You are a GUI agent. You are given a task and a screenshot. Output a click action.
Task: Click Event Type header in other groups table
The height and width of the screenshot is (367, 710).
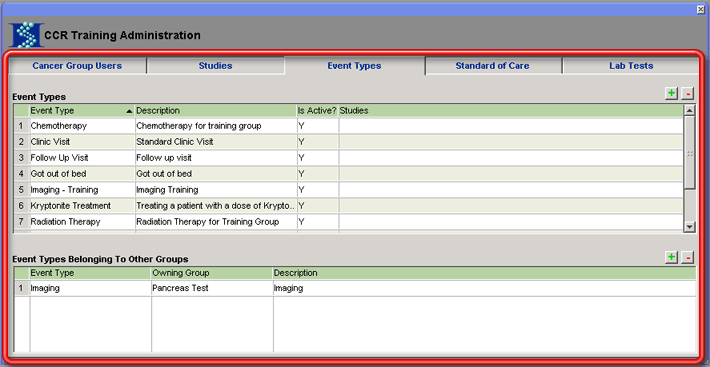point(90,273)
